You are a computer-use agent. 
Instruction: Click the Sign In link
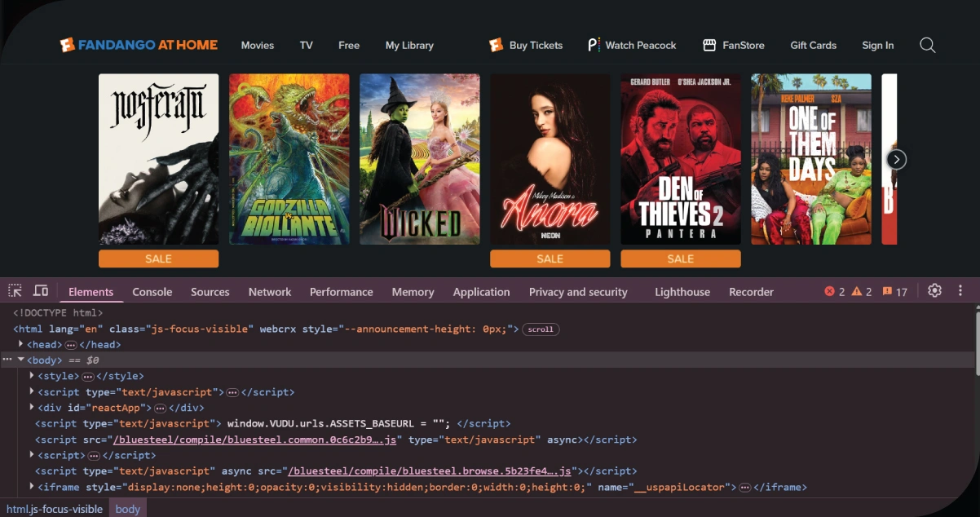pos(877,46)
